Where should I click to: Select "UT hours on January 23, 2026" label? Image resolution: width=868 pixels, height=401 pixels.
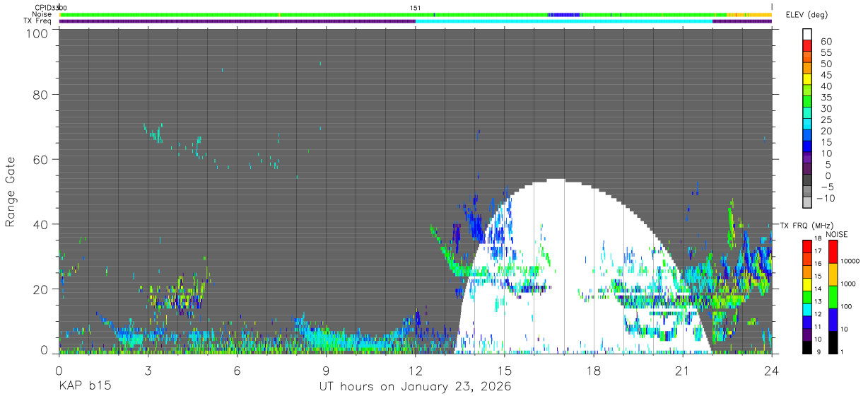click(x=416, y=387)
